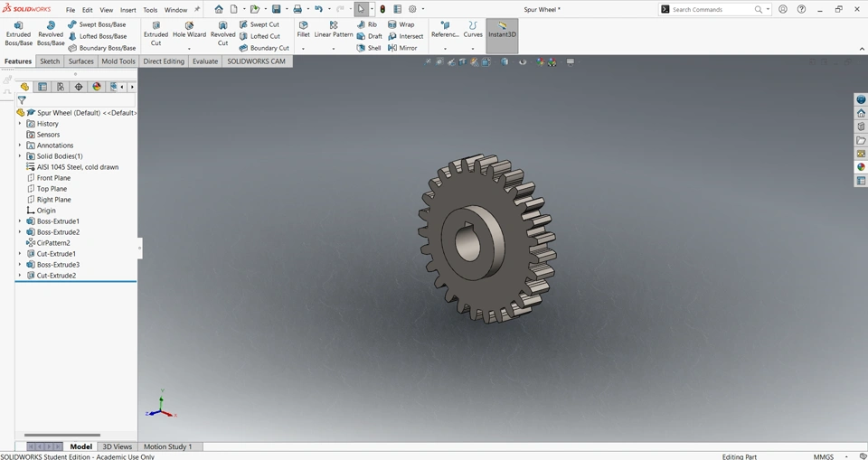Open the Insert menu
Viewport: 868px width, 460px height.
pyautogui.click(x=128, y=10)
